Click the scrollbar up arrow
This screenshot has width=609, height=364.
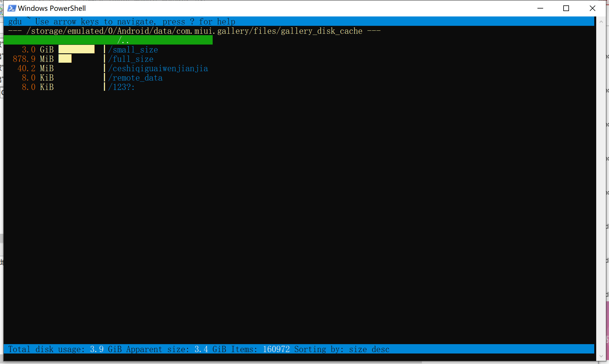601,22
